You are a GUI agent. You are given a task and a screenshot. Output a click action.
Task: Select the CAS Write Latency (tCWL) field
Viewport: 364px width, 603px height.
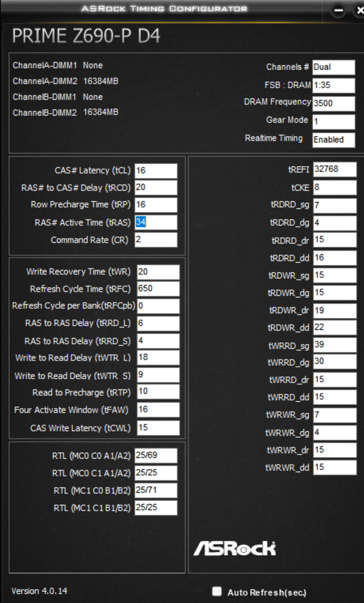159,428
